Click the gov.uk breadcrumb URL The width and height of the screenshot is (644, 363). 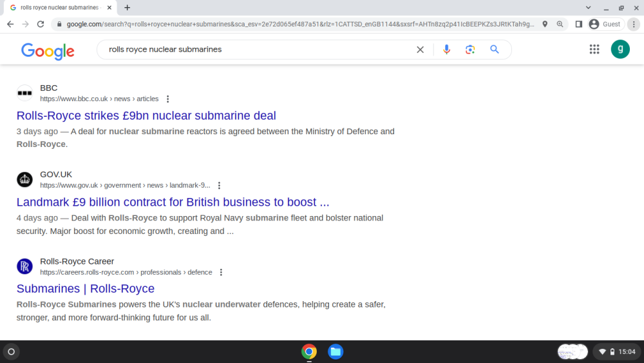(125, 186)
